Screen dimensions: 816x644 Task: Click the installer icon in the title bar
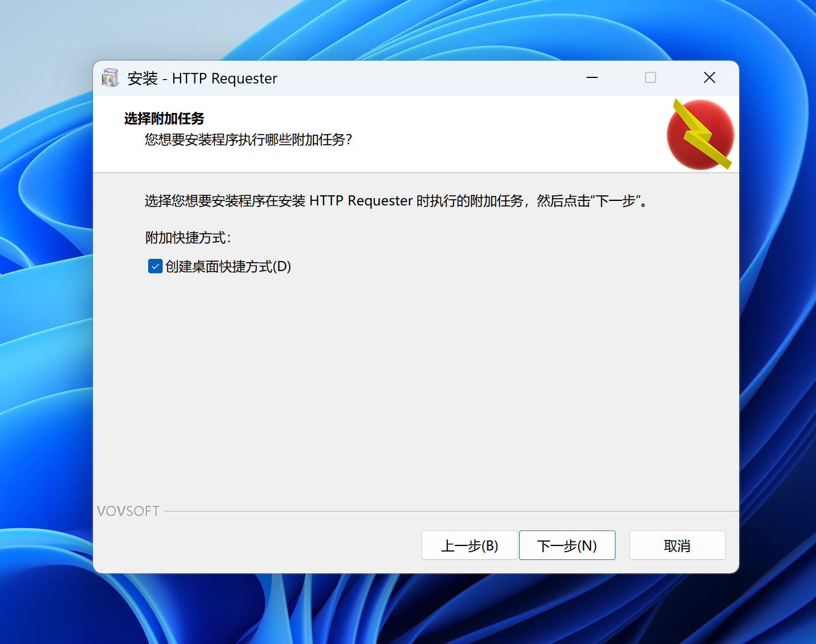pos(111,78)
